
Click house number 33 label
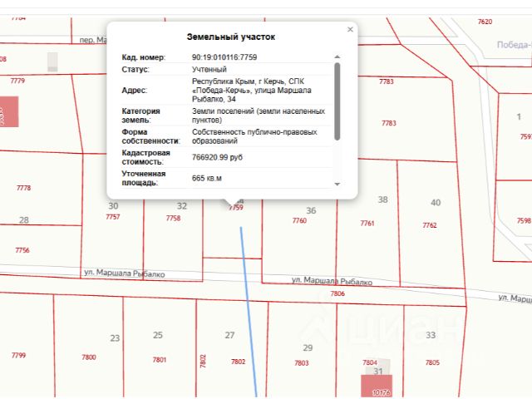(x=431, y=335)
